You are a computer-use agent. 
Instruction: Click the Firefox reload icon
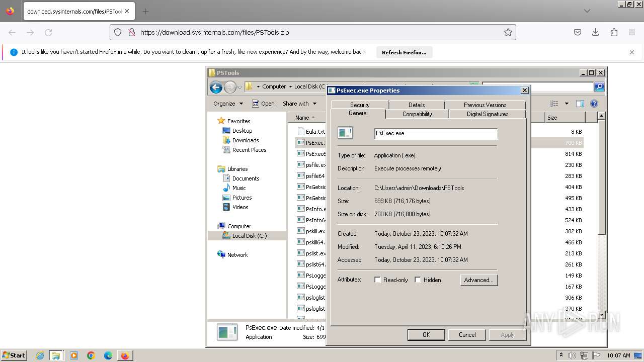pyautogui.click(x=48, y=32)
